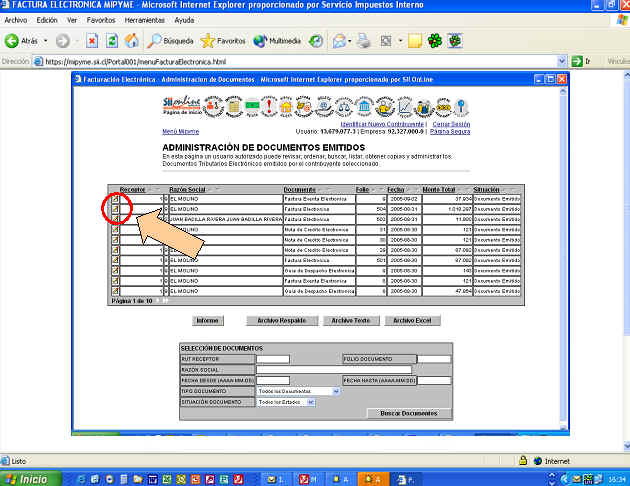
Task: Follow the Menú Mipyme link
Action: (180, 131)
